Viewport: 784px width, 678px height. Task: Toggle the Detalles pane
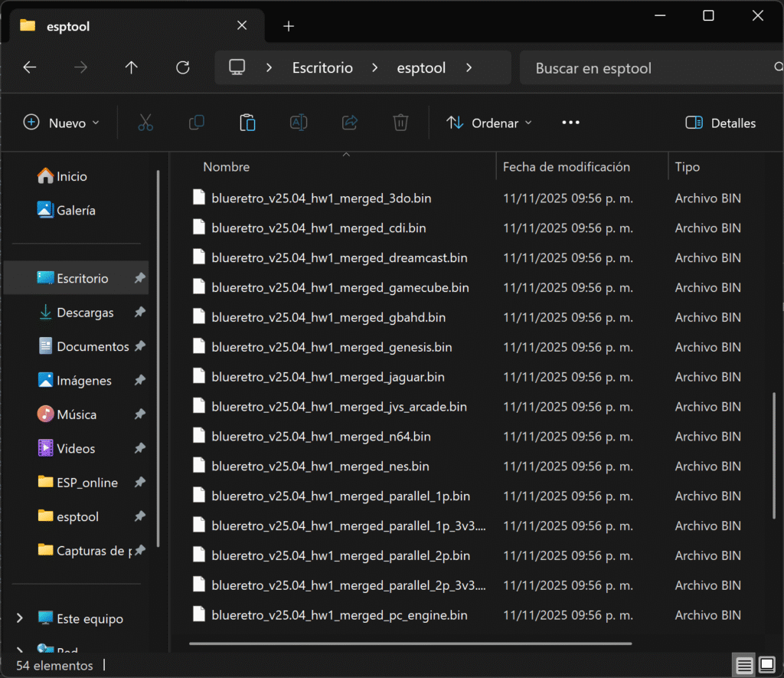(720, 123)
